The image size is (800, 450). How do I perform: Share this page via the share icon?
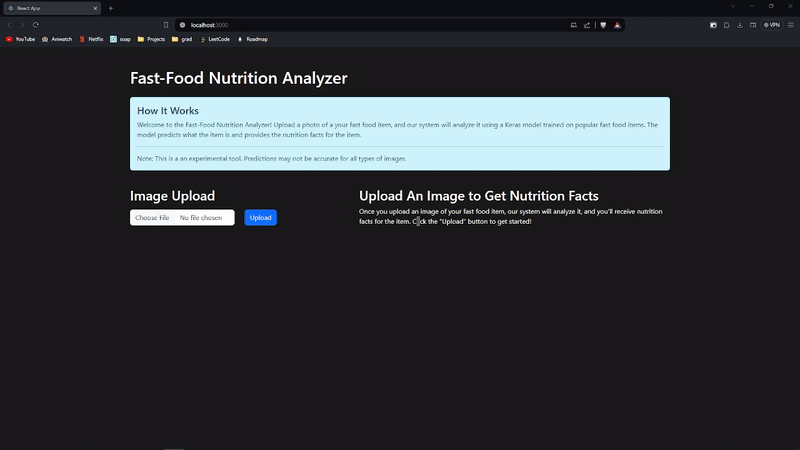(x=587, y=25)
